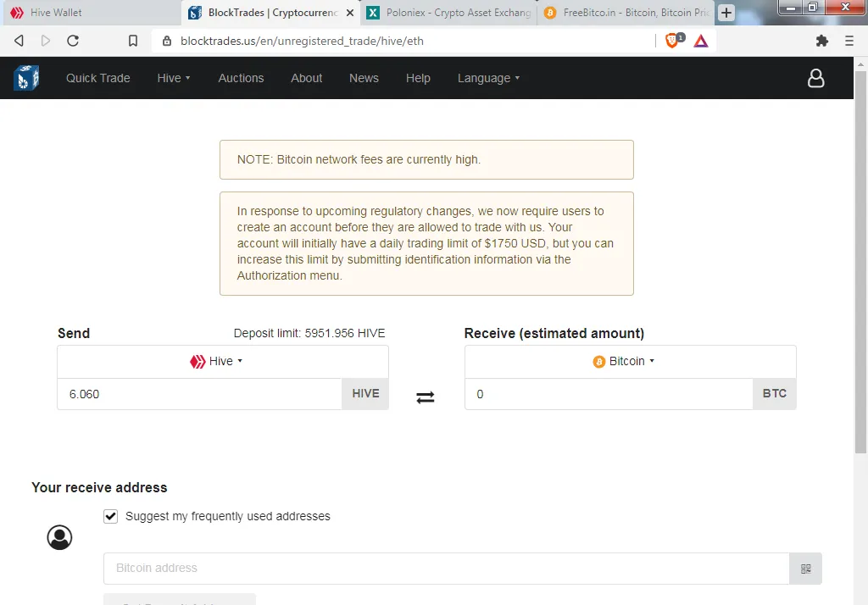The image size is (868, 605).
Task: Click the browser back arrow
Action: [x=19, y=41]
